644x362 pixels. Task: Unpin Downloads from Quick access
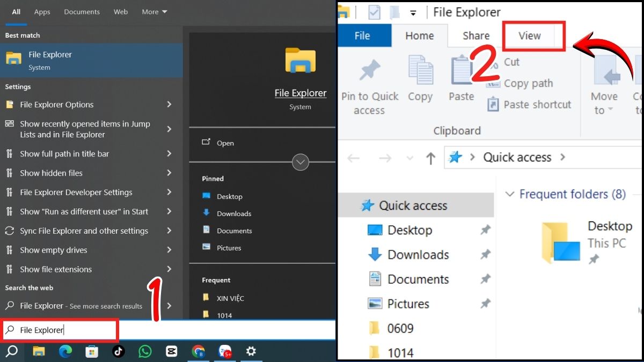point(485,254)
